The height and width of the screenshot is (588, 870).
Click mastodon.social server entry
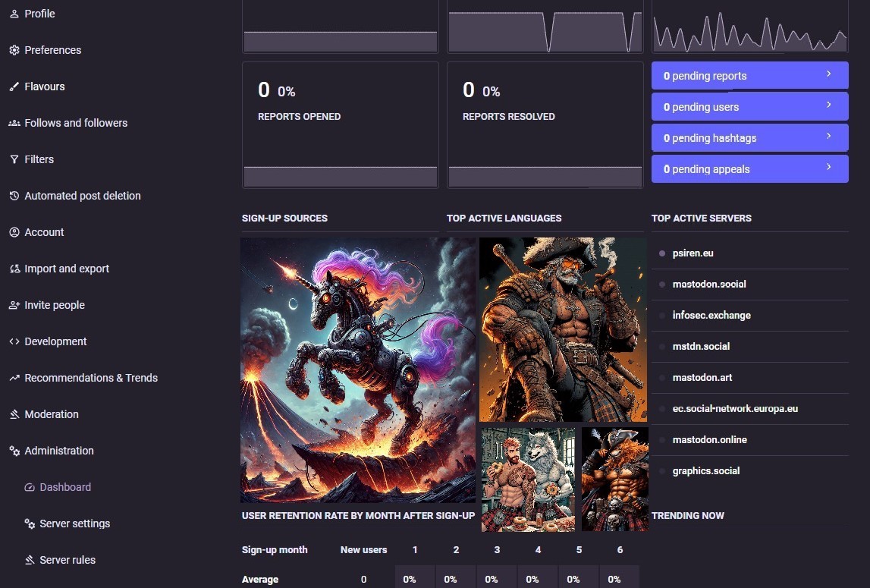tap(709, 285)
